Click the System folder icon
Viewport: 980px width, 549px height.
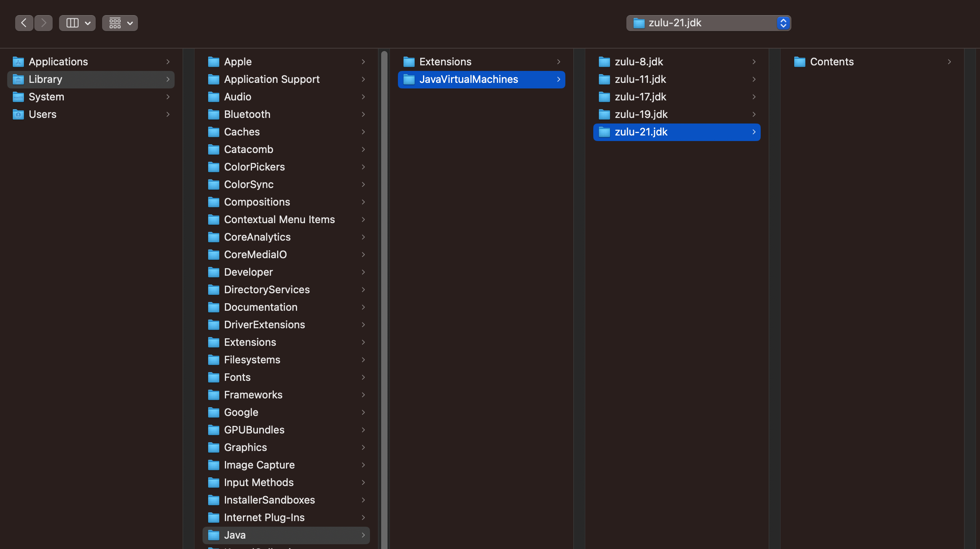[x=18, y=97]
